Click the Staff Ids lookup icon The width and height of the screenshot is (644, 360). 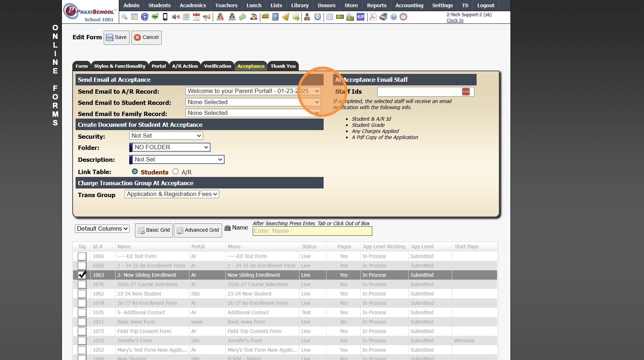(466, 92)
